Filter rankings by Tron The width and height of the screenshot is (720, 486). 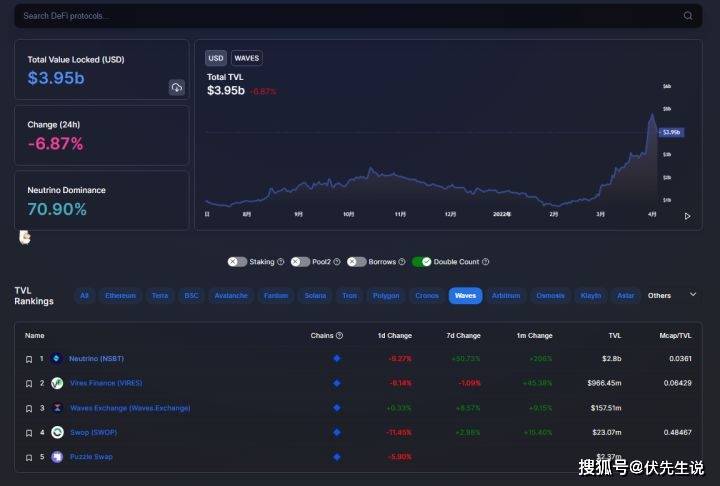pyautogui.click(x=349, y=295)
